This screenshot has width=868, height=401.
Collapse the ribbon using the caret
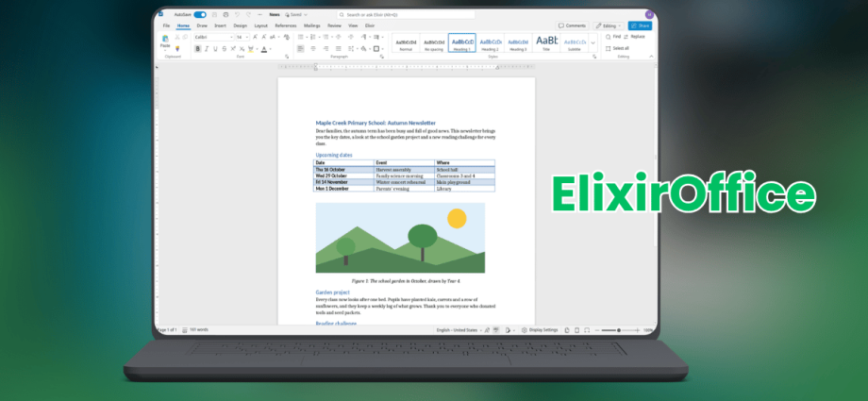coord(652,57)
